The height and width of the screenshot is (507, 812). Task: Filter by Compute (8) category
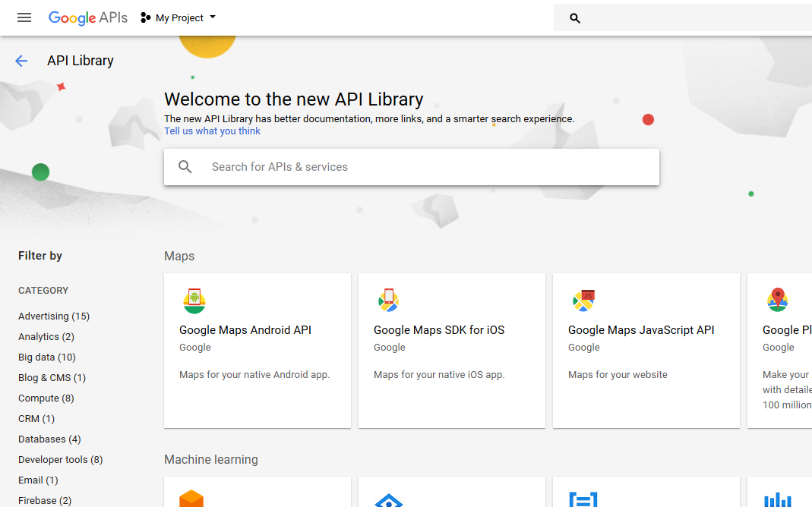click(x=46, y=398)
